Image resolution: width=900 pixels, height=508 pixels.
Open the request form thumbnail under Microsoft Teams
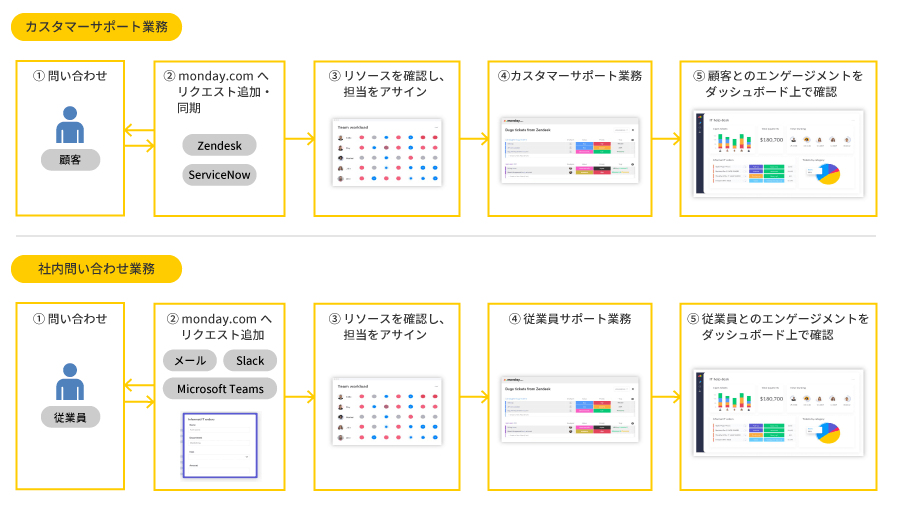tap(219, 445)
